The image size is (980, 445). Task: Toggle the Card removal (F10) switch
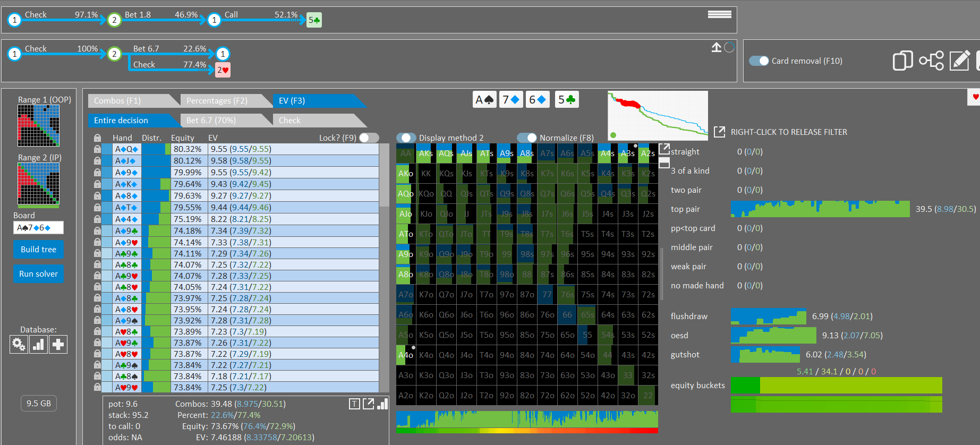759,61
